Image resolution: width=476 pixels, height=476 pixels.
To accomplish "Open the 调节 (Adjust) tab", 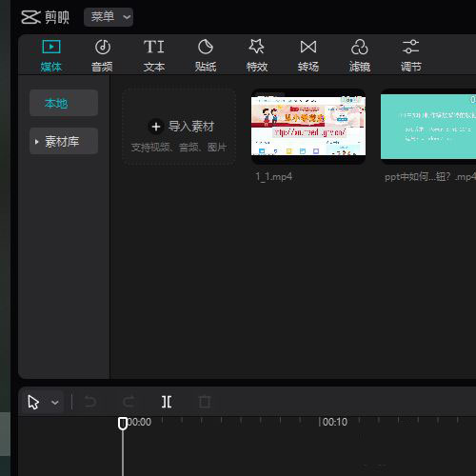I will (x=410, y=55).
